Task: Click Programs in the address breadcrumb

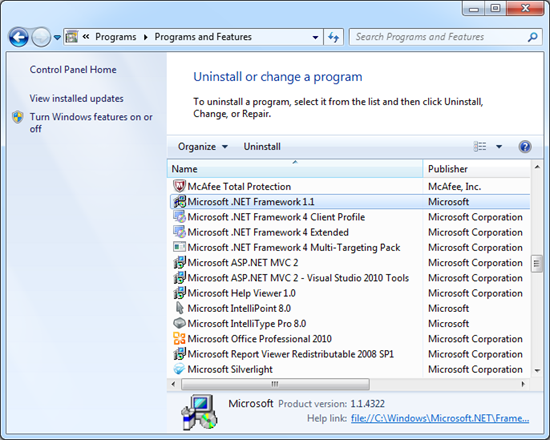Action: click(x=116, y=37)
